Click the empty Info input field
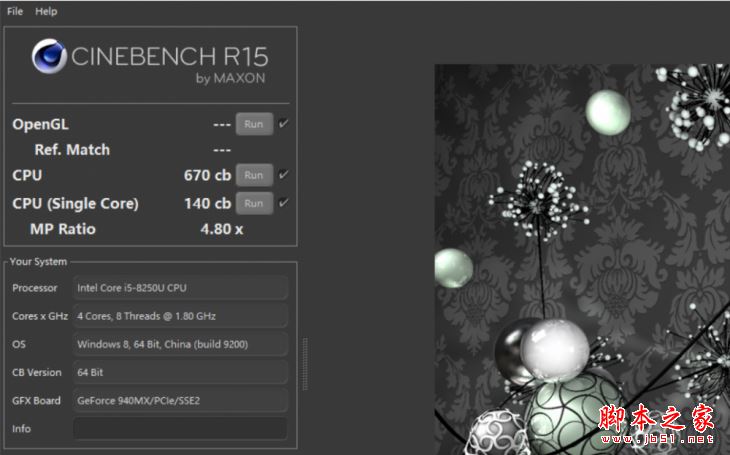Image resolution: width=730 pixels, height=455 pixels. 180,428
